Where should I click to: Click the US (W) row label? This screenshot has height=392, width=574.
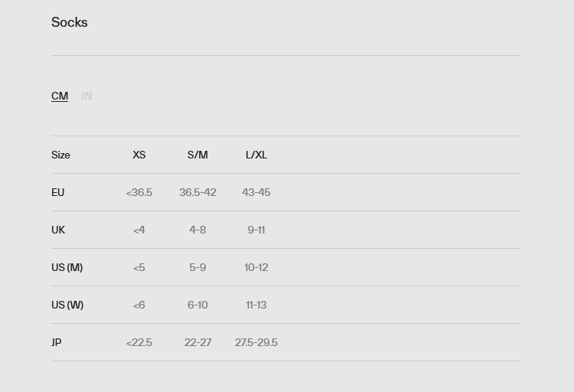[x=67, y=305]
